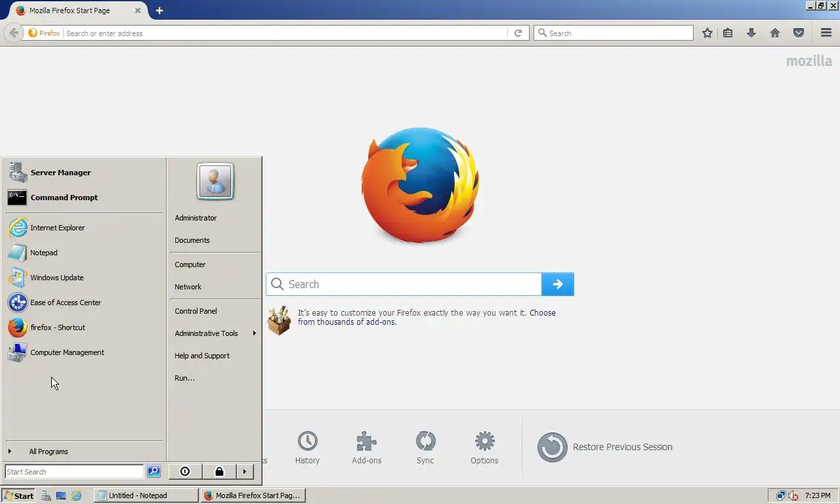Image resolution: width=840 pixels, height=504 pixels.
Task: Click Mozilla Firefox Start Page taskbar button
Action: pyautogui.click(x=253, y=495)
